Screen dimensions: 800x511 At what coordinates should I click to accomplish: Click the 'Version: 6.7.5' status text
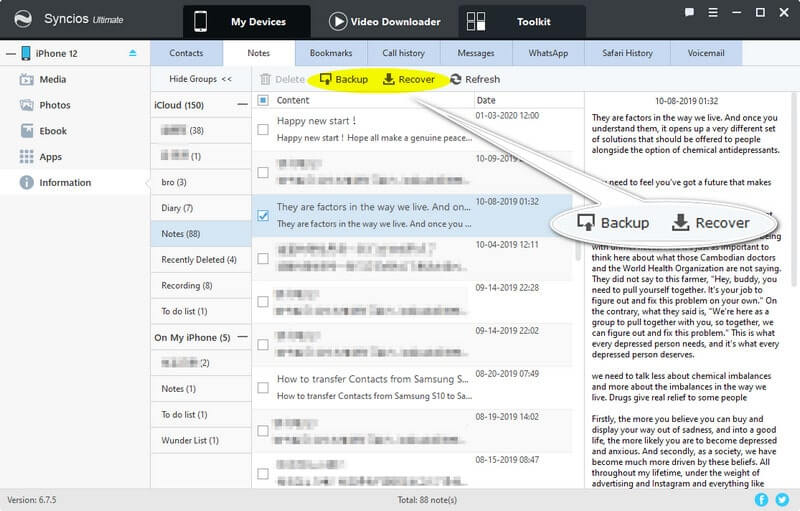click(x=32, y=500)
